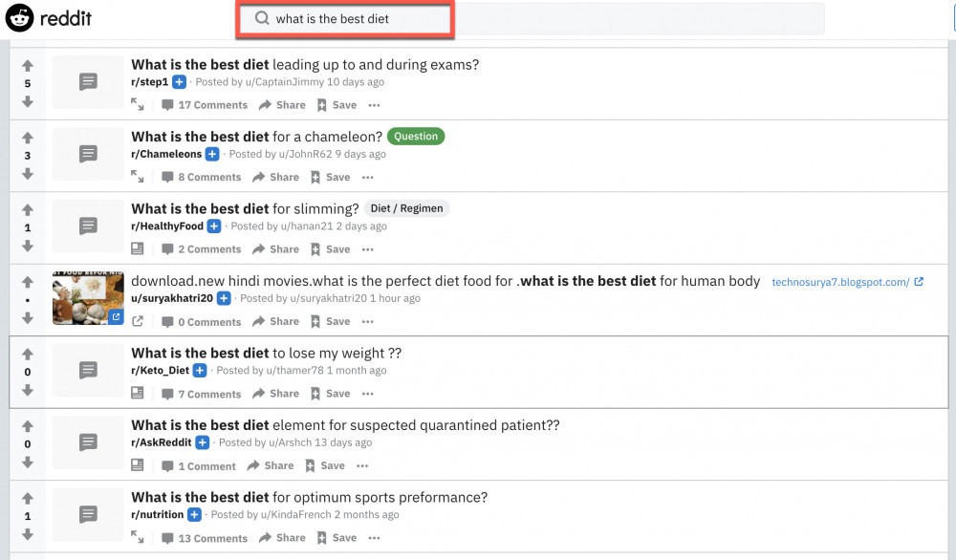Click the Reddit logo to go home
The height and width of the screenshot is (560, 956).
48,17
